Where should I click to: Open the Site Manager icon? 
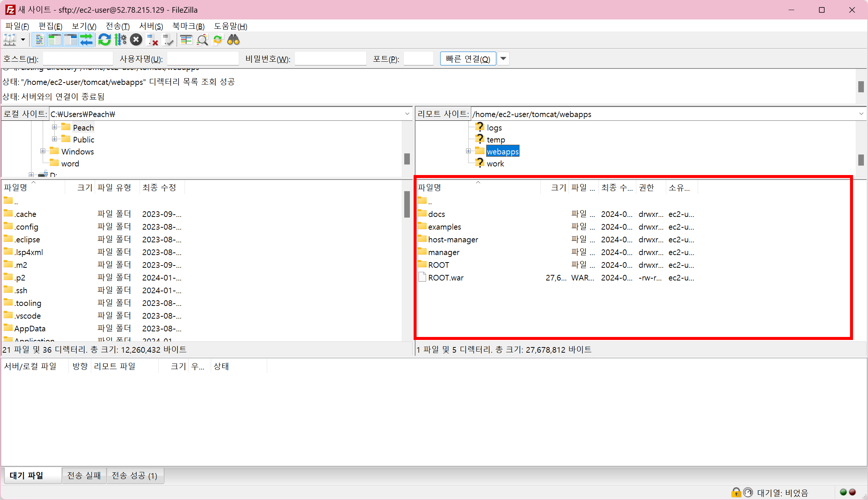coord(10,40)
